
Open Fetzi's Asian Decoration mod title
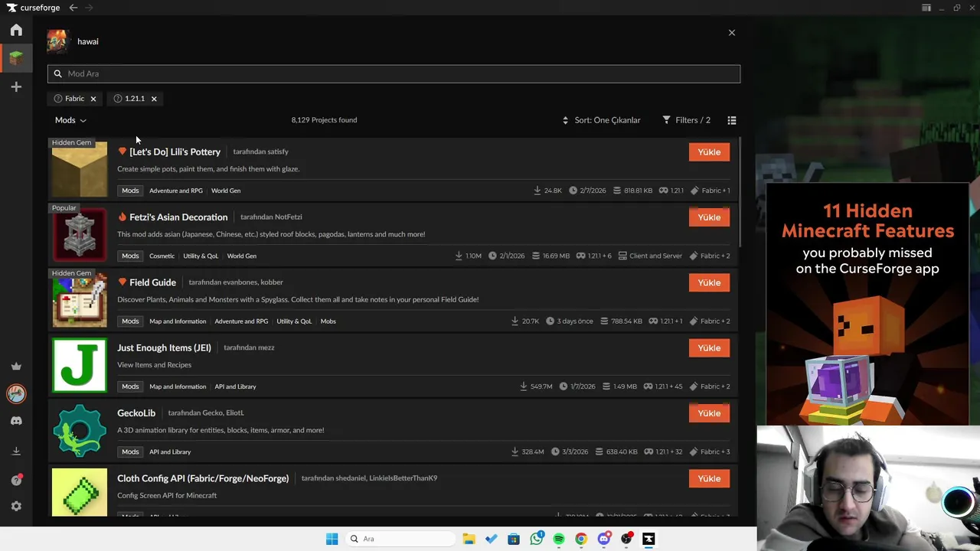(x=178, y=217)
